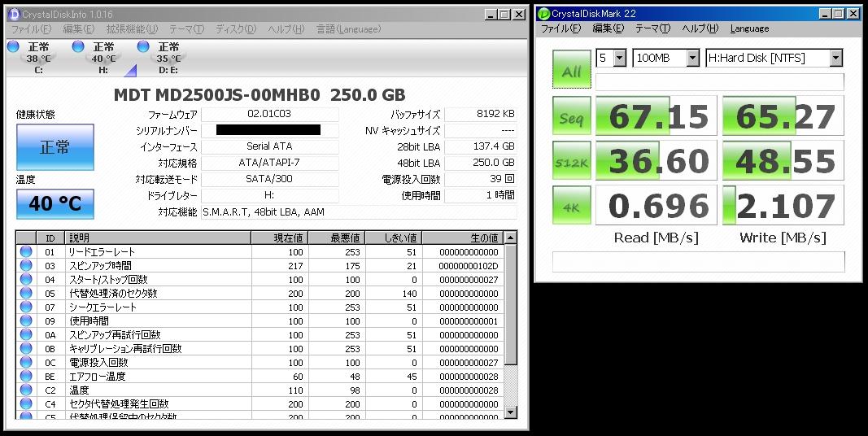Click the 電源投入回数 field showing 39 回
Image resolution: width=868 pixels, height=436 pixels.
(481, 179)
